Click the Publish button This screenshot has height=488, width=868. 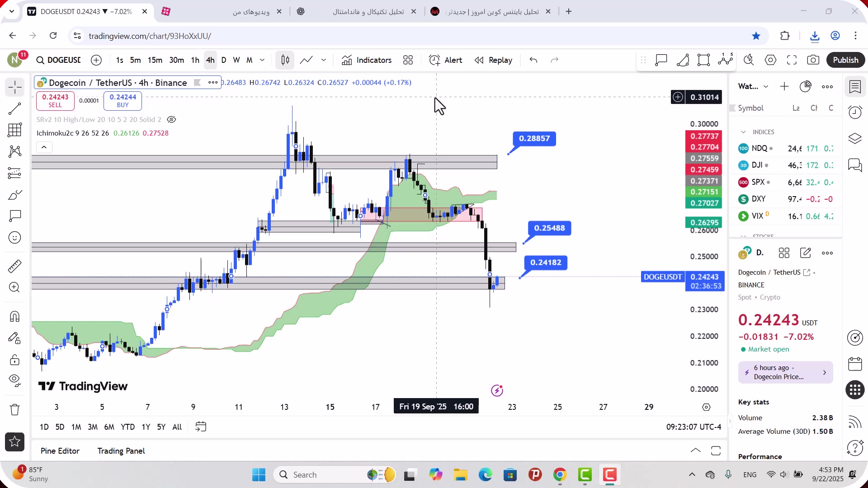pyautogui.click(x=846, y=60)
